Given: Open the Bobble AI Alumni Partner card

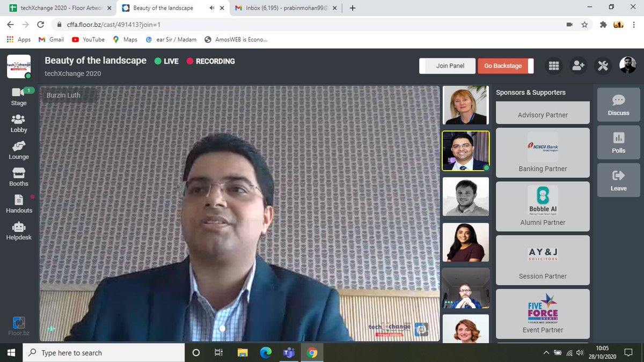Looking at the screenshot, I should coord(543,206).
